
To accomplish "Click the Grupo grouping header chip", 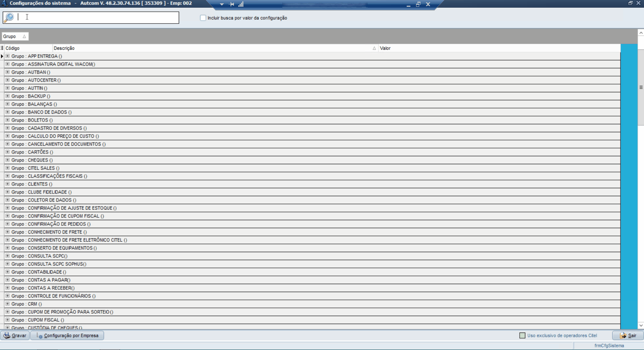I will pos(15,36).
